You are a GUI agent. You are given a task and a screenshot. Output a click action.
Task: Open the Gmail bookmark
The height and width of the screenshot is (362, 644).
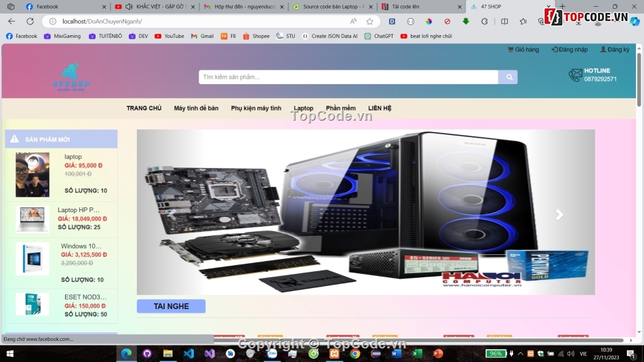[x=202, y=36]
